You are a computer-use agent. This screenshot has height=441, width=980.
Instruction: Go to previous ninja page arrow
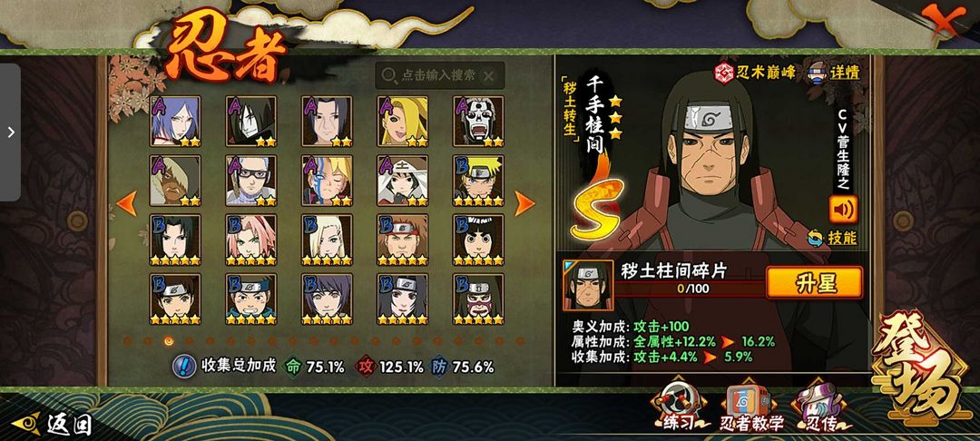tap(127, 203)
